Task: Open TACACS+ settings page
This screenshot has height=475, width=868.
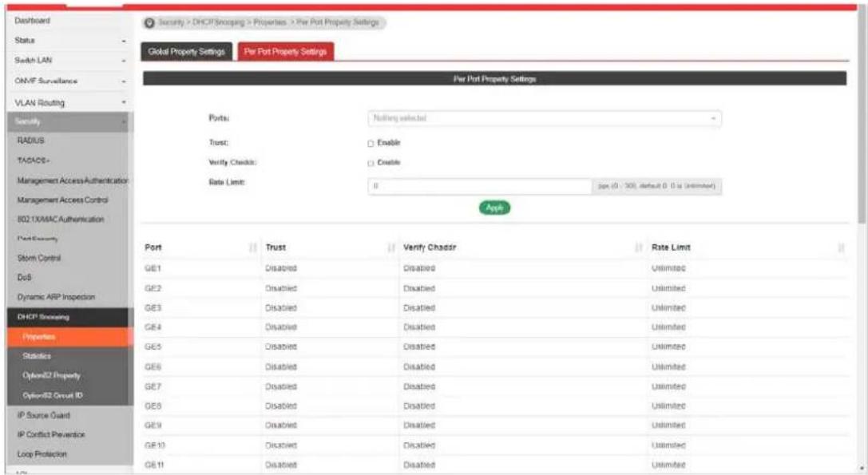Action: coord(34,160)
